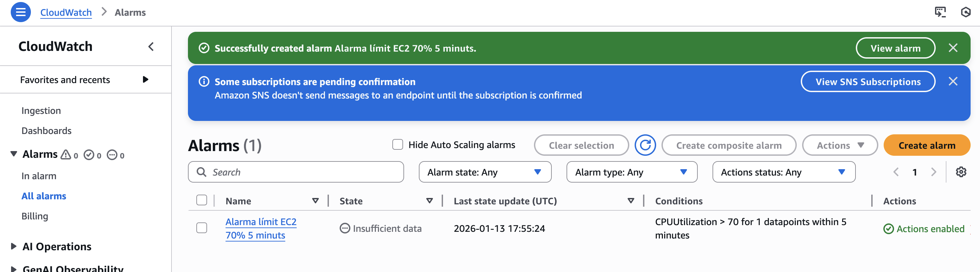The image size is (980, 272).
Task: Click the hexagon icon in top bar
Action: point(966,12)
